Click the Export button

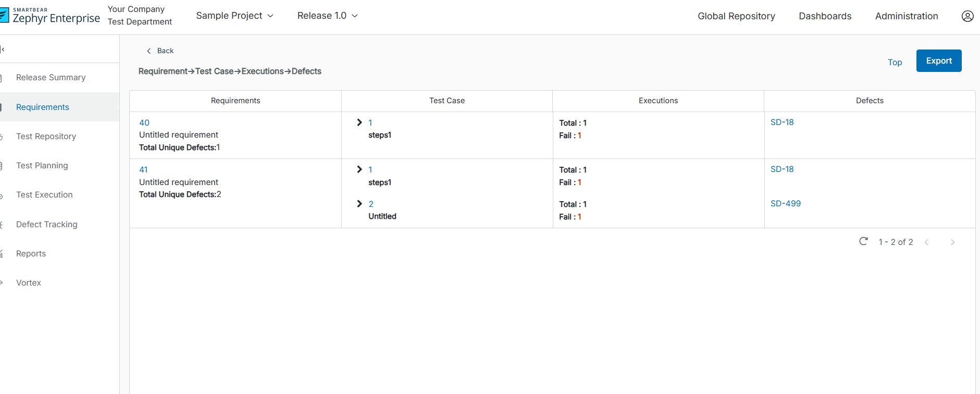click(x=938, y=61)
